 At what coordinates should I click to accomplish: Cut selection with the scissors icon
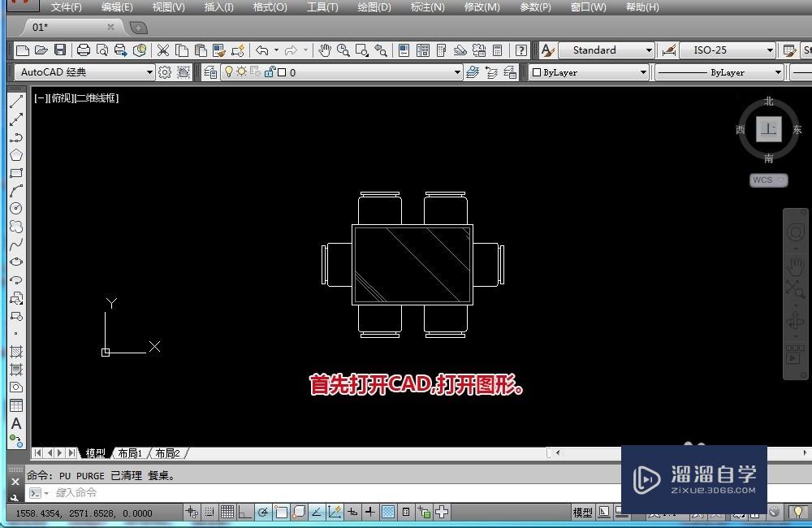click(163, 50)
